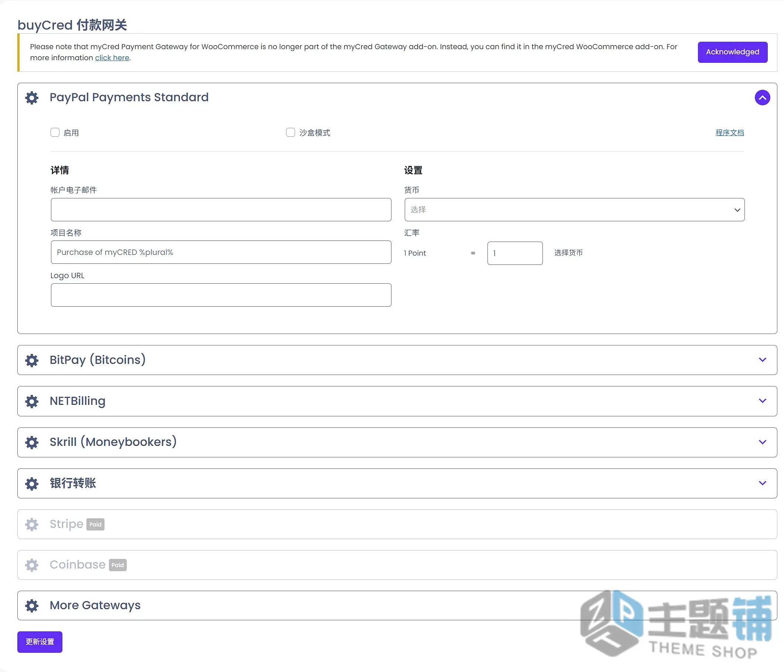Click the '1 Point' rate label

(x=415, y=253)
